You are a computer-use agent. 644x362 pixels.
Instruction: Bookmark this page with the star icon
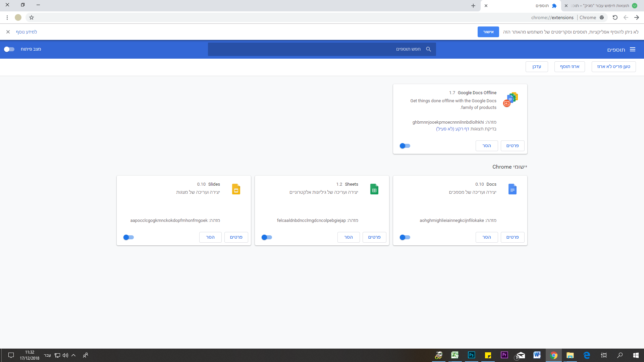(x=32, y=17)
